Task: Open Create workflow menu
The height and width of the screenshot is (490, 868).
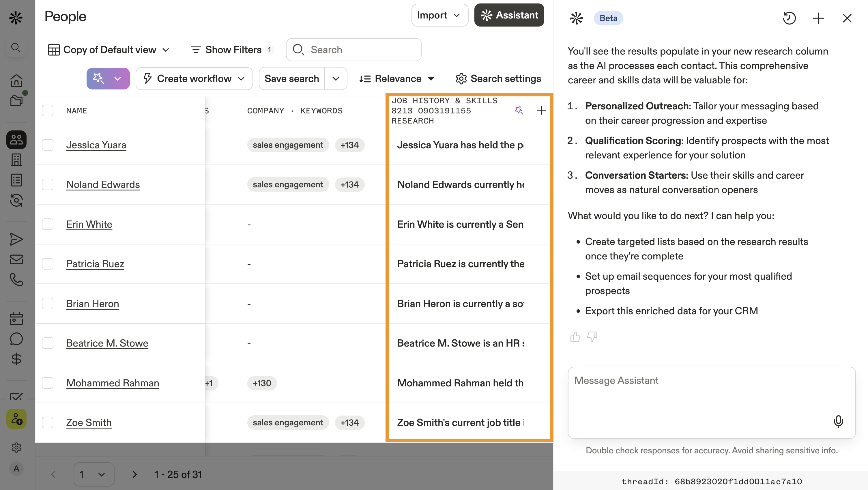Action: [x=194, y=78]
